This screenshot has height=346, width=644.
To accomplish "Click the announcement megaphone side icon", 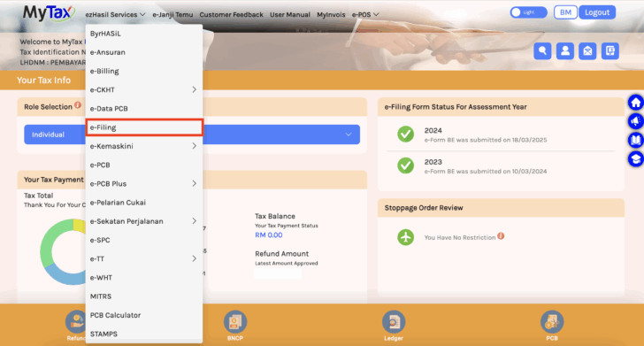I will point(635,121).
